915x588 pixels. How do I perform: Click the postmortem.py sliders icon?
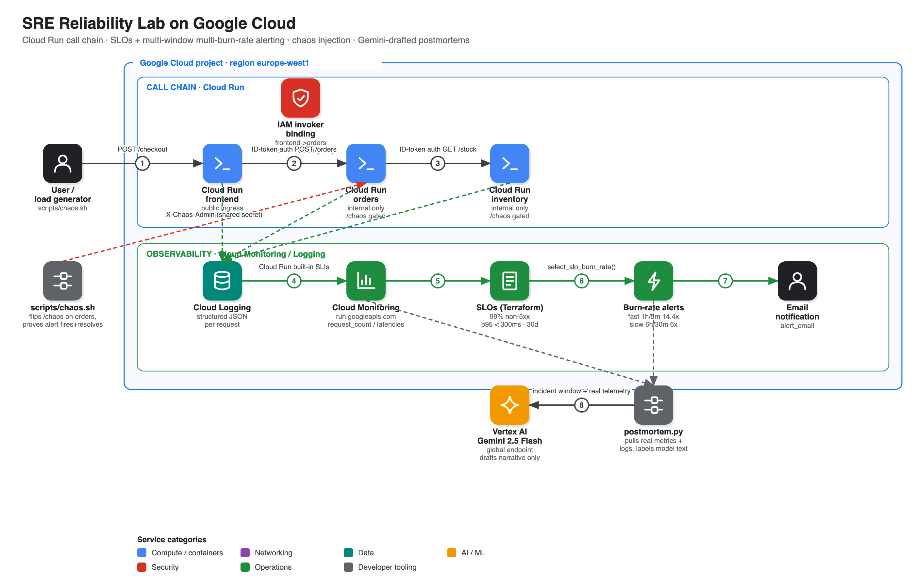(653, 405)
